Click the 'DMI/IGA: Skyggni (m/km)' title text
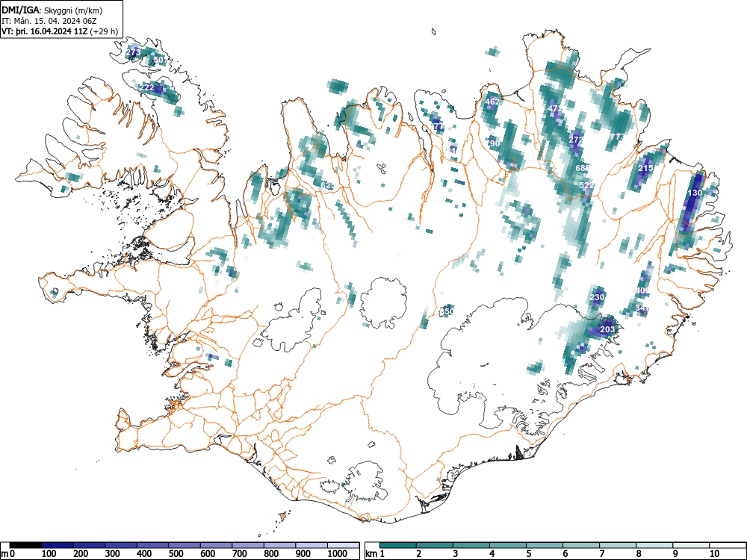Screen dimensions: 747x560 [52, 10]
